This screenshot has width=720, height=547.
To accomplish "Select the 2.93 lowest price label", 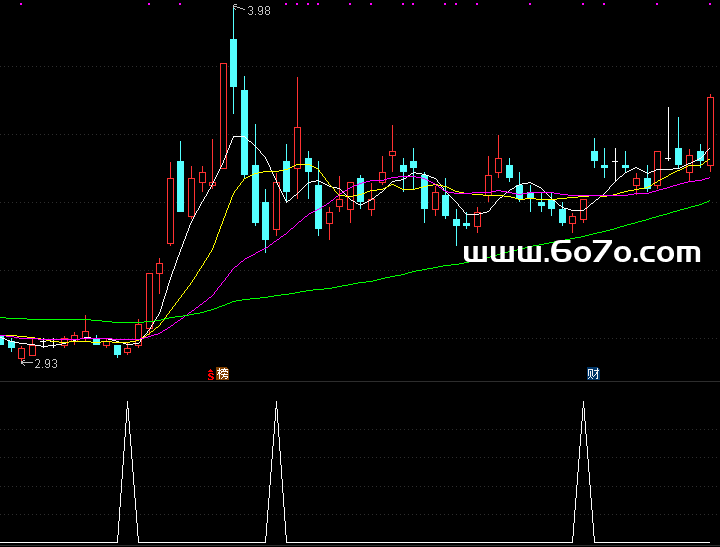I will (x=46, y=364).
